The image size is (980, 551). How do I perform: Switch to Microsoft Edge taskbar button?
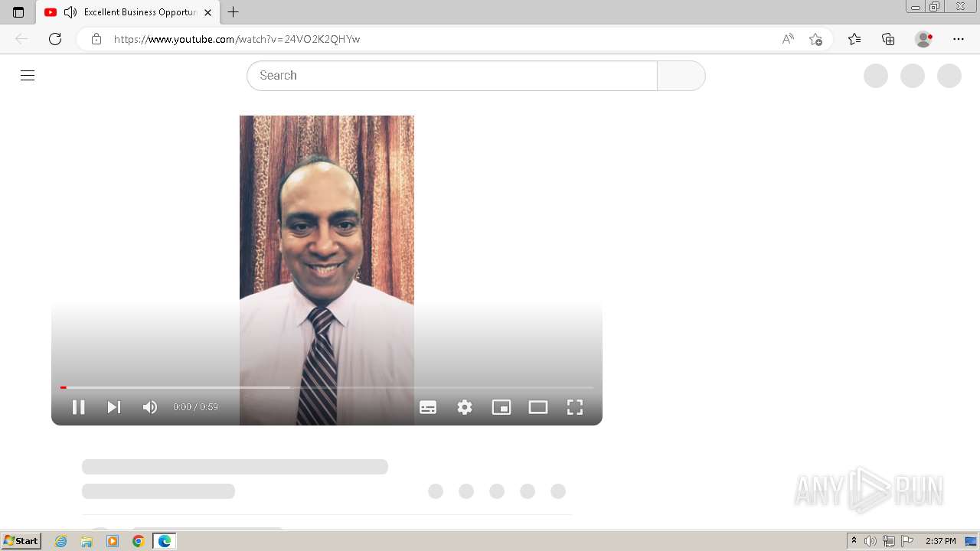[x=165, y=541]
